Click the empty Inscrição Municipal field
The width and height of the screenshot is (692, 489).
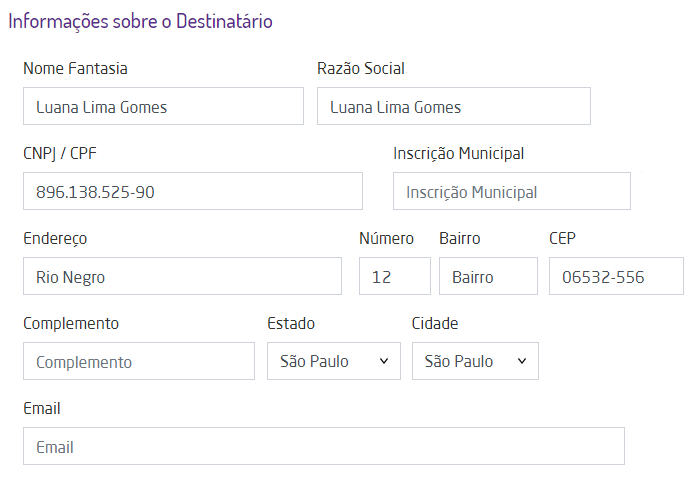coord(511,191)
